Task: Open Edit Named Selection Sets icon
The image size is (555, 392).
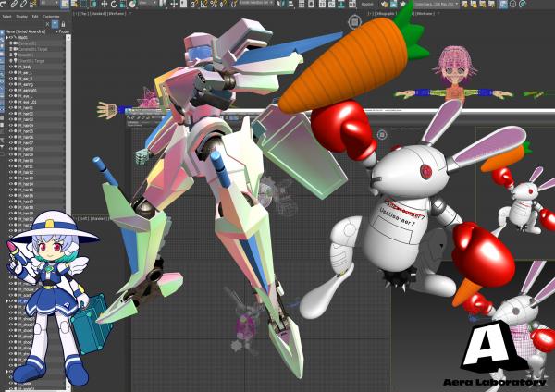Action: pos(234,4)
